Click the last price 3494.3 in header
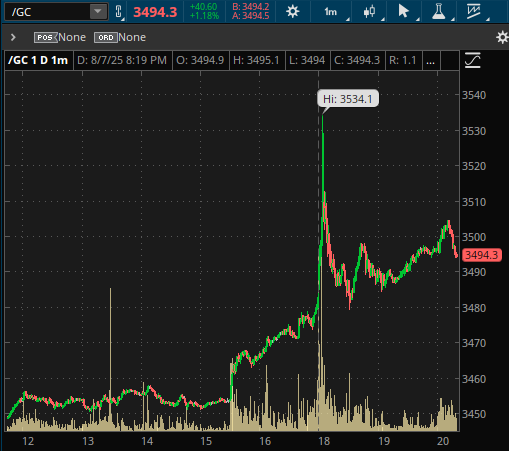This screenshot has width=509, height=451. coord(155,12)
